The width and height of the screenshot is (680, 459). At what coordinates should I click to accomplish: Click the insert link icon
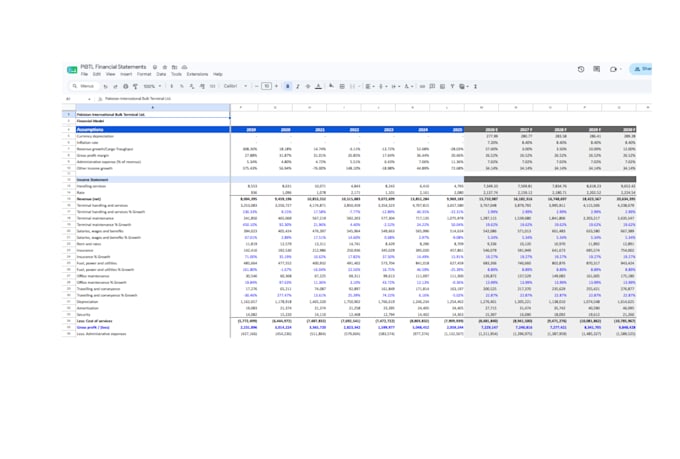(422, 86)
